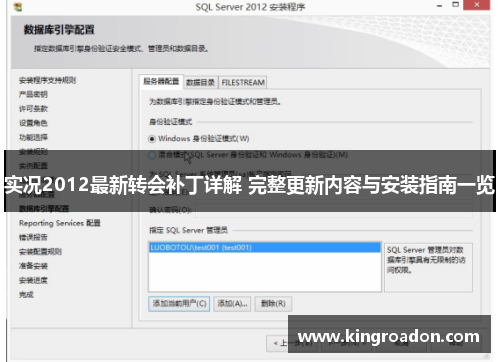
Task: Click the 删除(R) button
Action: 273,304
